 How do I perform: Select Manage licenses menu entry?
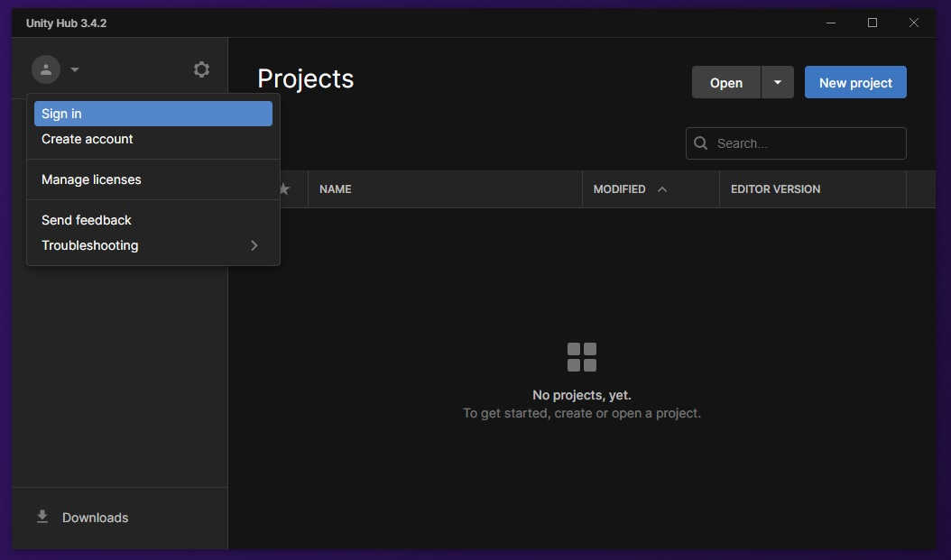pyautogui.click(x=91, y=179)
